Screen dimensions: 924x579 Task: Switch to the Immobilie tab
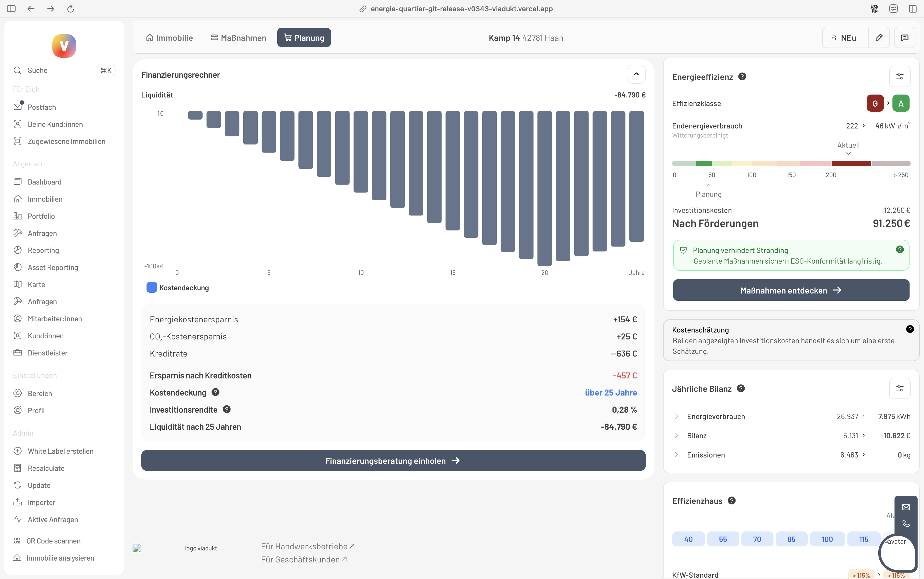tap(169, 38)
